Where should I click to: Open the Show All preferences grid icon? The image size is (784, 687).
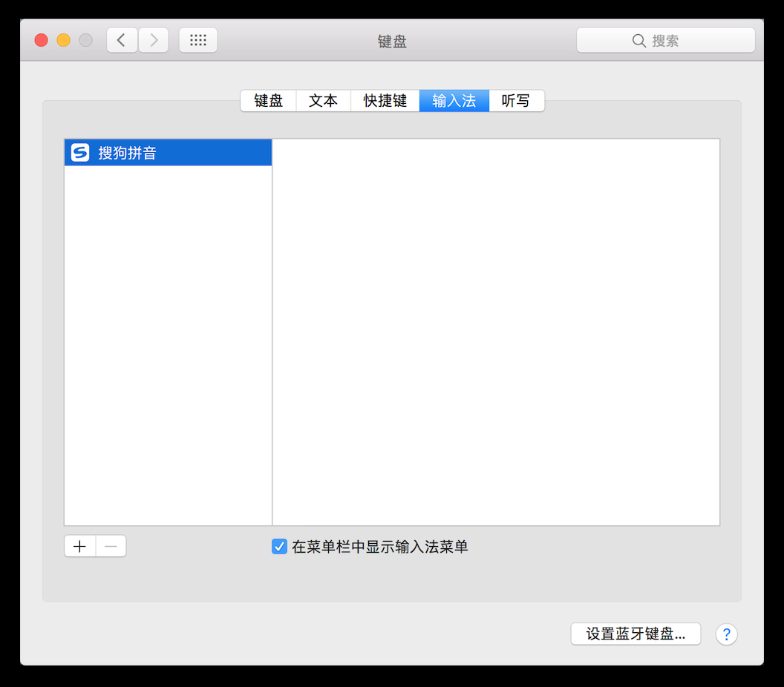pos(198,40)
